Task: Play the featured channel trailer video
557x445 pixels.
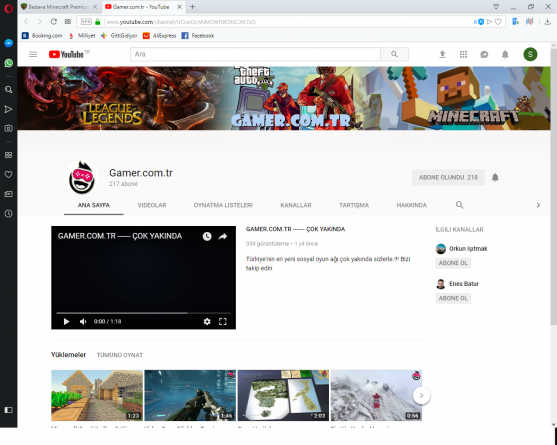Action: [66, 321]
